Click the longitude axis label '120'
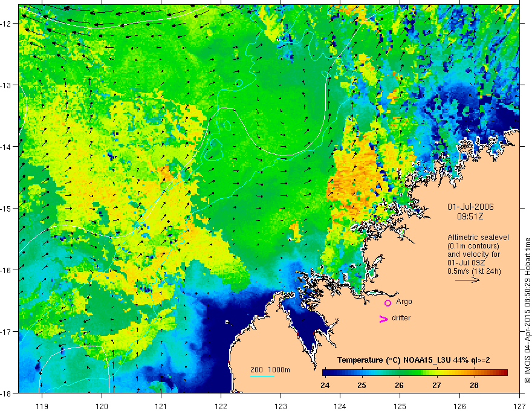Screen dimensions: 532x411 pos(102,407)
